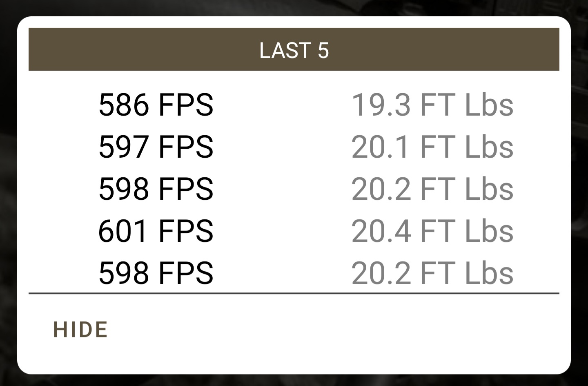The width and height of the screenshot is (588, 386).
Task: Click the 20.2 FT Lbs value above 20.4
Action: 432,189
